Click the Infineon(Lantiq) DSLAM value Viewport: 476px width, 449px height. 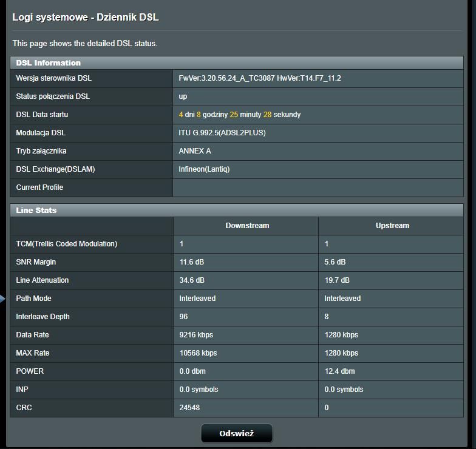(x=204, y=169)
